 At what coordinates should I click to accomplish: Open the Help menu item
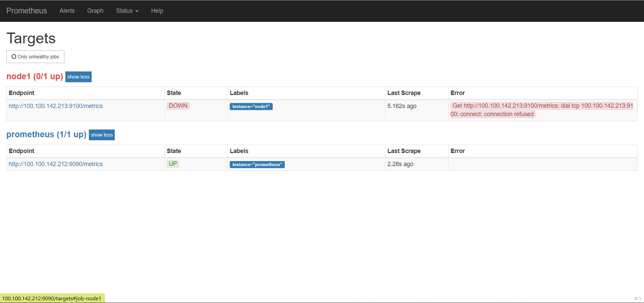point(157,11)
